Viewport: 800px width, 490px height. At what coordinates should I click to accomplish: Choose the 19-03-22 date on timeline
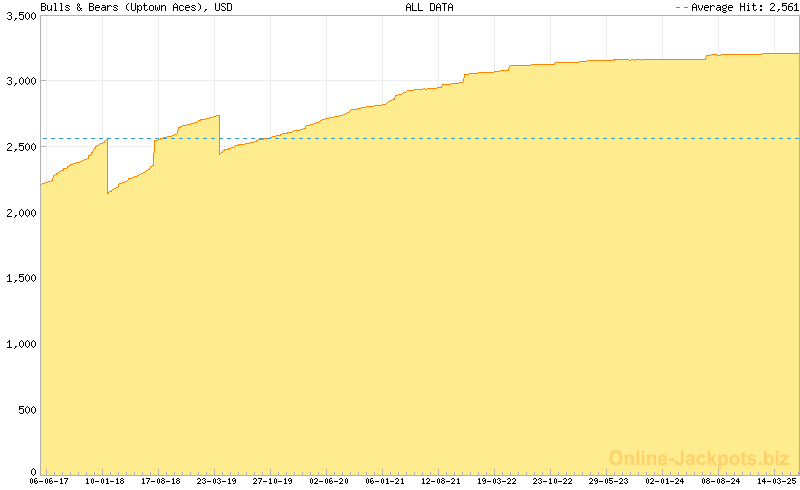497,481
